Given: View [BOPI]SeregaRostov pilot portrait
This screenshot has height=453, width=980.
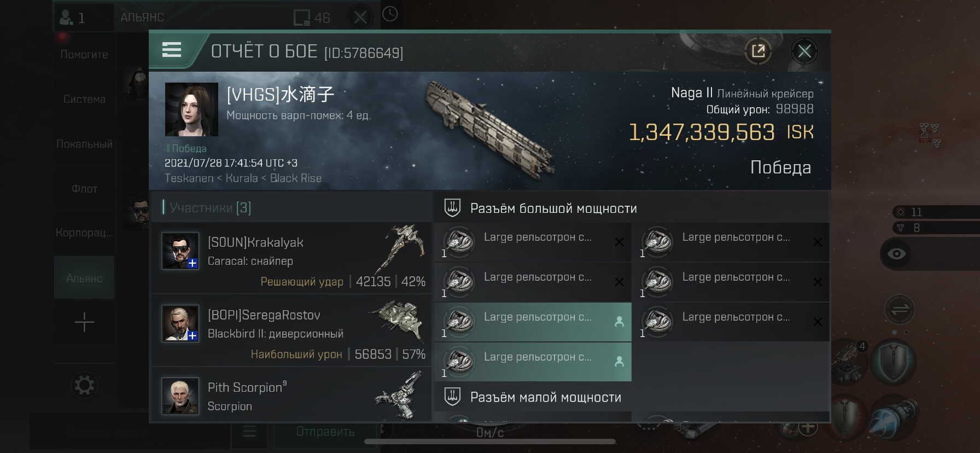Looking at the screenshot, I should click(180, 323).
